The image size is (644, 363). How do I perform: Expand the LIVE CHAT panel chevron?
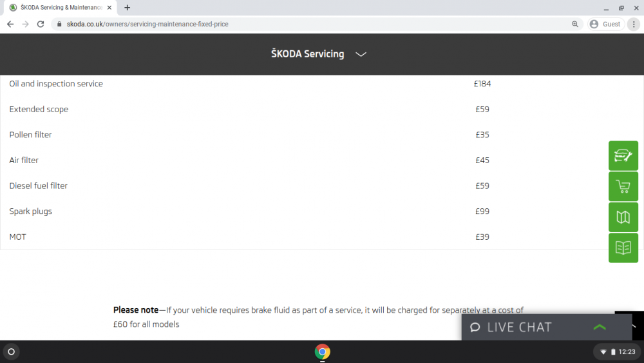click(600, 328)
